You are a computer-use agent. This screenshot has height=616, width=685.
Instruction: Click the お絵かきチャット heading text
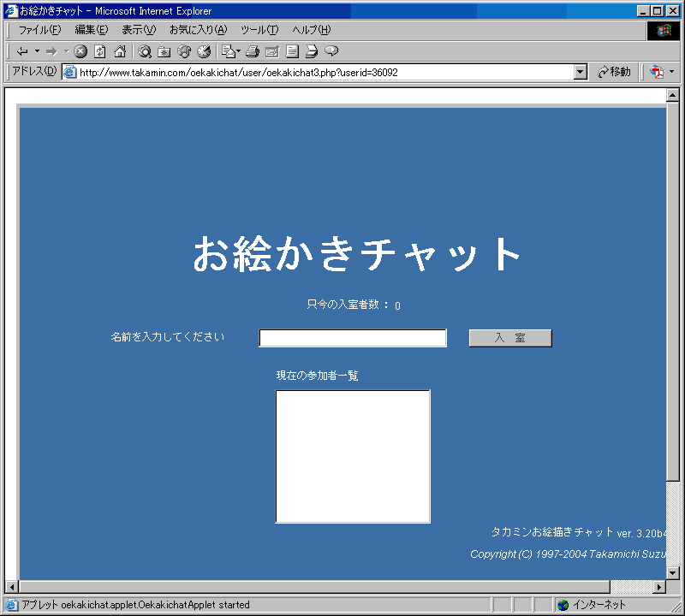point(356,253)
